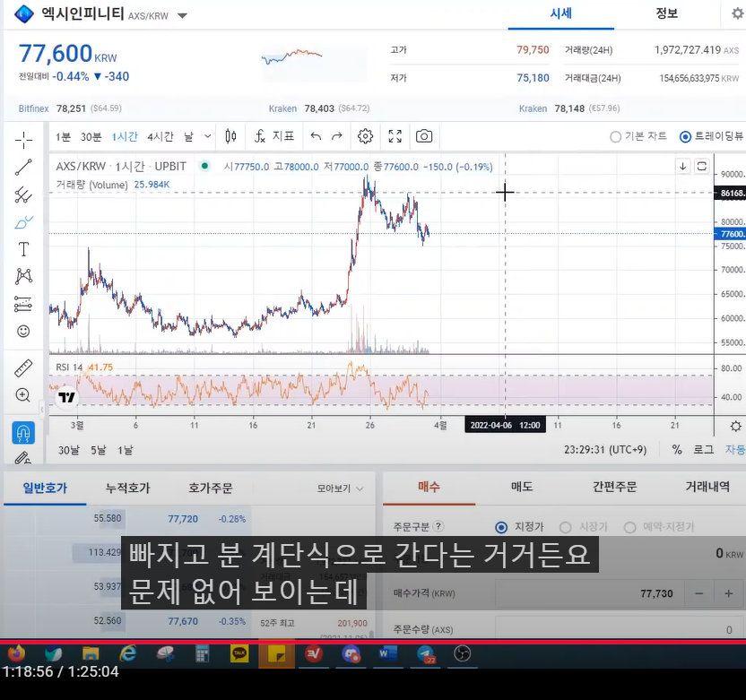Image resolution: width=746 pixels, height=700 pixels.
Task: Click the lock drawing pencil icon
Action: coord(22,458)
